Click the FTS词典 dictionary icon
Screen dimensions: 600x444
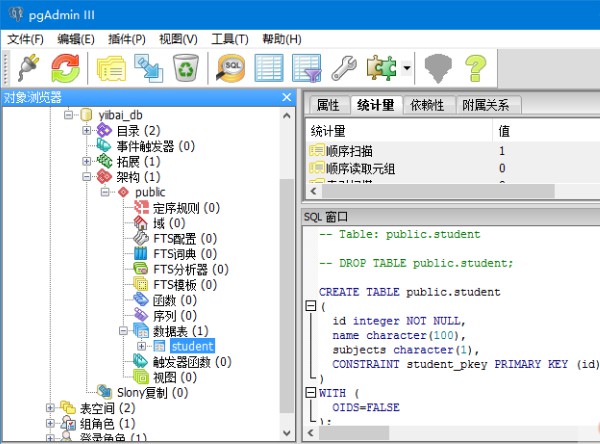coord(140,253)
